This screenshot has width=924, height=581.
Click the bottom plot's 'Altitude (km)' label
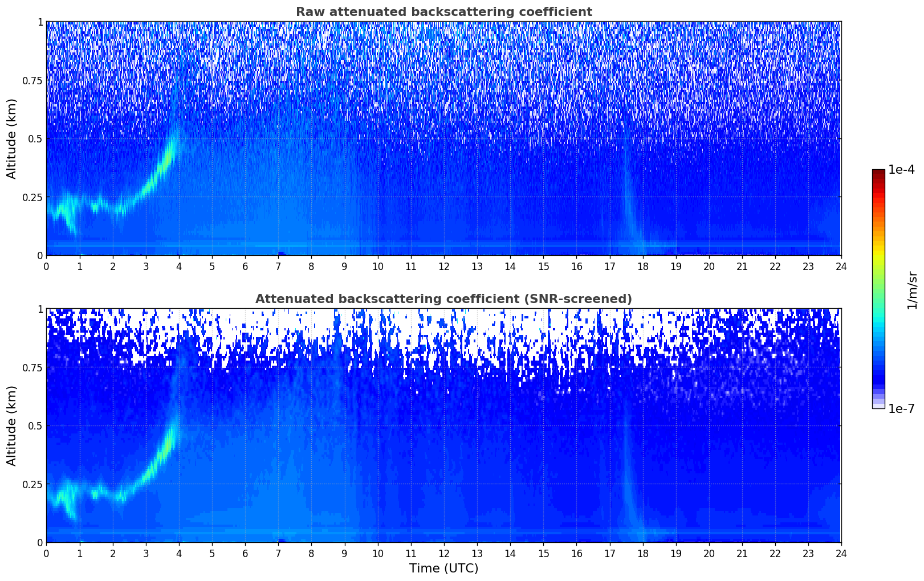12,425
